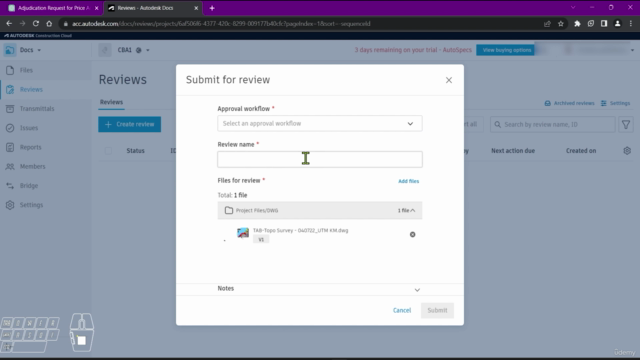Click the address bar URL
Screen dimensions: 640x360
pyautogui.click(x=221, y=24)
